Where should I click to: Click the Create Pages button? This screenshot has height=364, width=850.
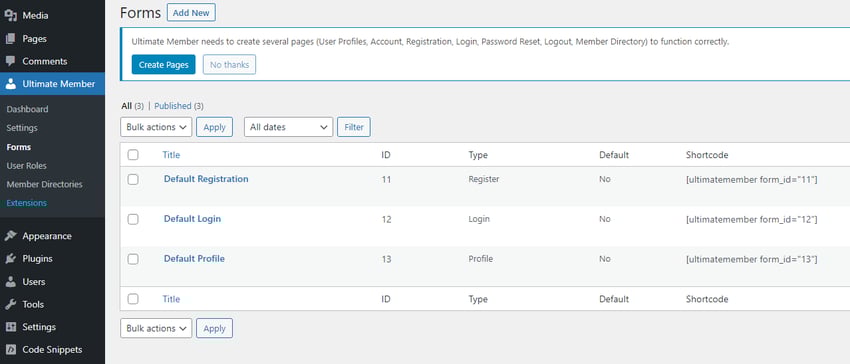163,65
